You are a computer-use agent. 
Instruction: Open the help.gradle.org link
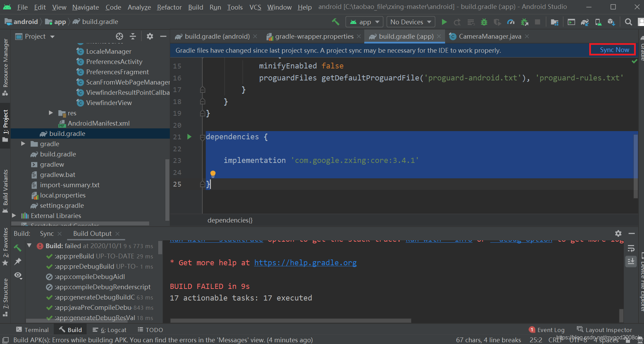pyautogui.click(x=305, y=263)
